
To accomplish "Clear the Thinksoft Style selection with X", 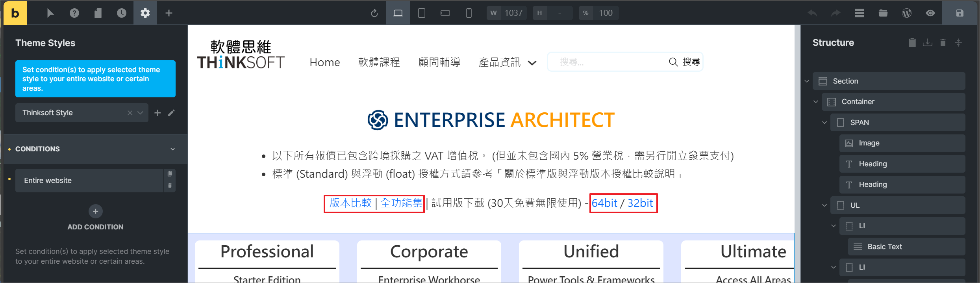I will 130,113.
